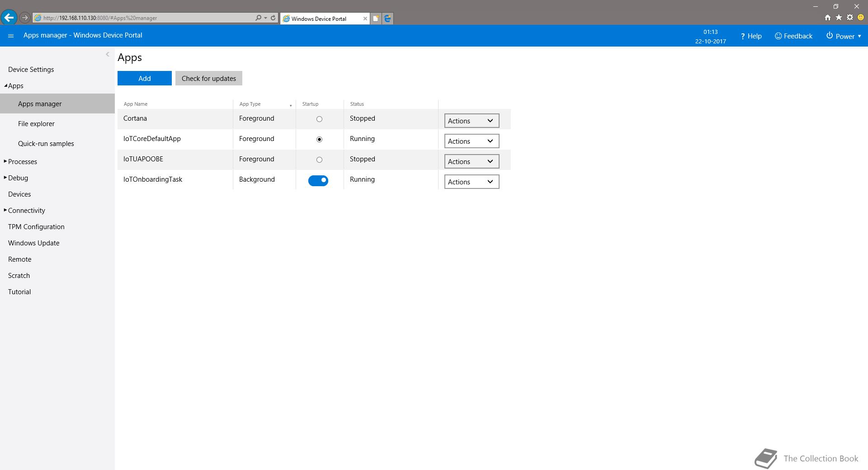Select Cortana as the startup app
Image resolution: width=868 pixels, height=470 pixels.
[x=319, y=119]
